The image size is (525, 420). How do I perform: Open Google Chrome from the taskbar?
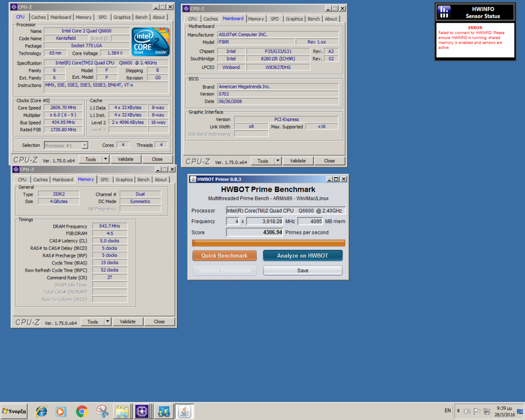click(x=81, y=411)
